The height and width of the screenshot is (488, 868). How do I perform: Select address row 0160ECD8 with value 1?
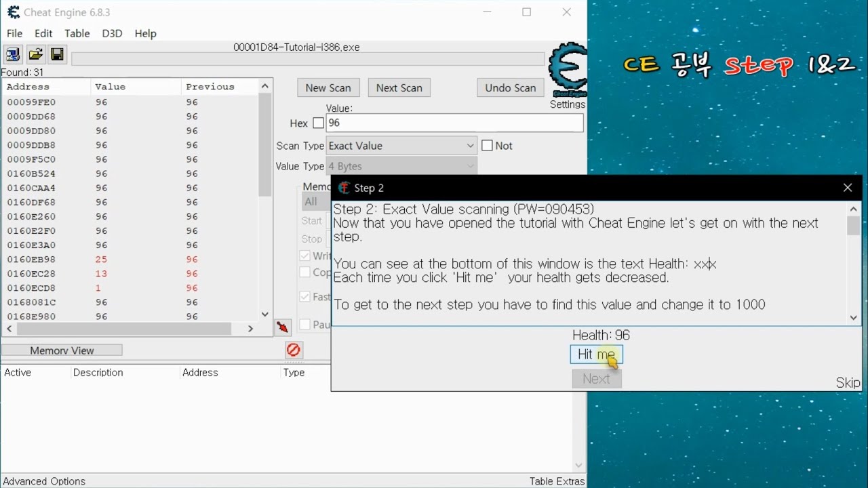click(x=130, y=288)
